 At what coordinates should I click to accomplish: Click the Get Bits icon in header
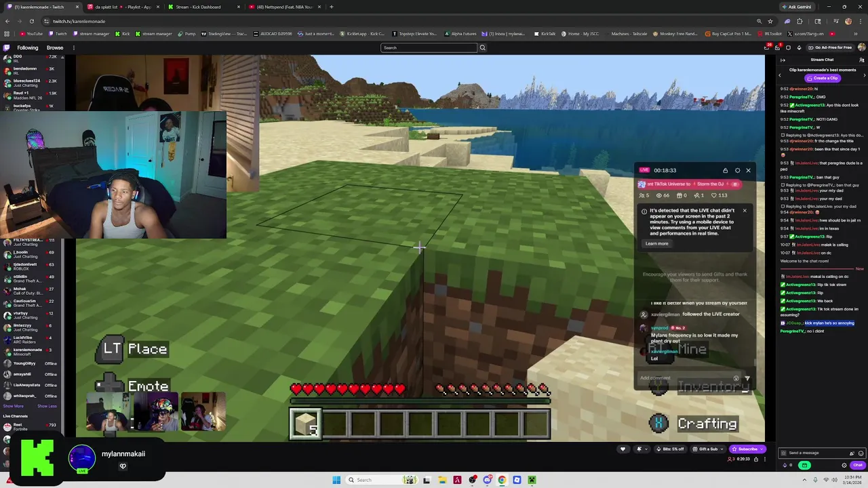click(799, 47)
